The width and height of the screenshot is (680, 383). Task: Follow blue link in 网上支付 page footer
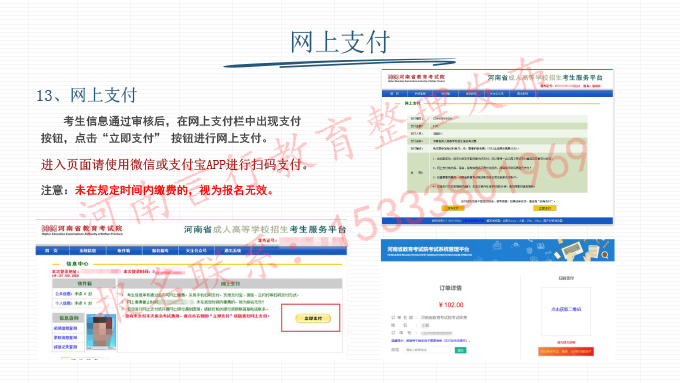pos(473,220)
